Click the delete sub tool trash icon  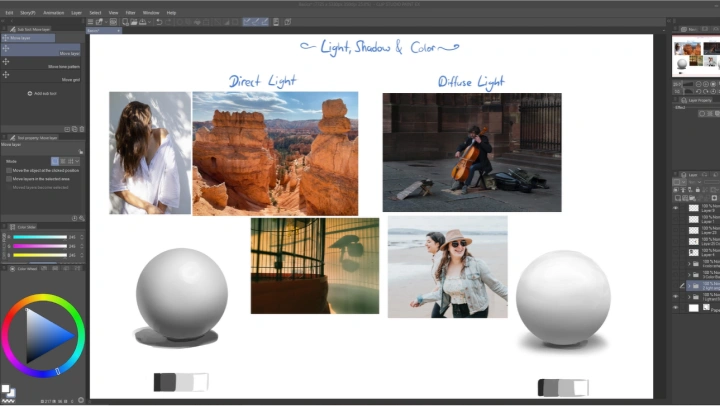coord(82,130)
